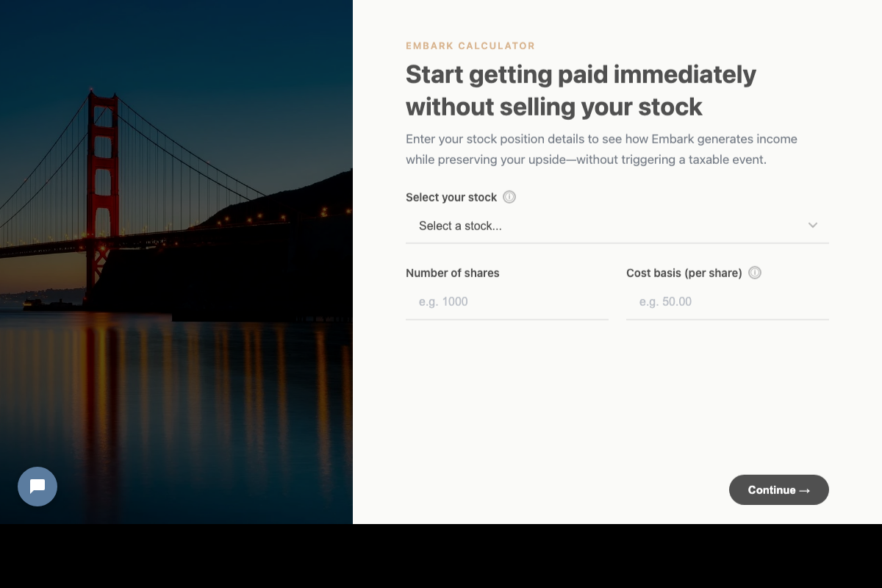The image size is (882, 588).
Task: Click the description paragraph about Embark income
Action: [601, 149]
